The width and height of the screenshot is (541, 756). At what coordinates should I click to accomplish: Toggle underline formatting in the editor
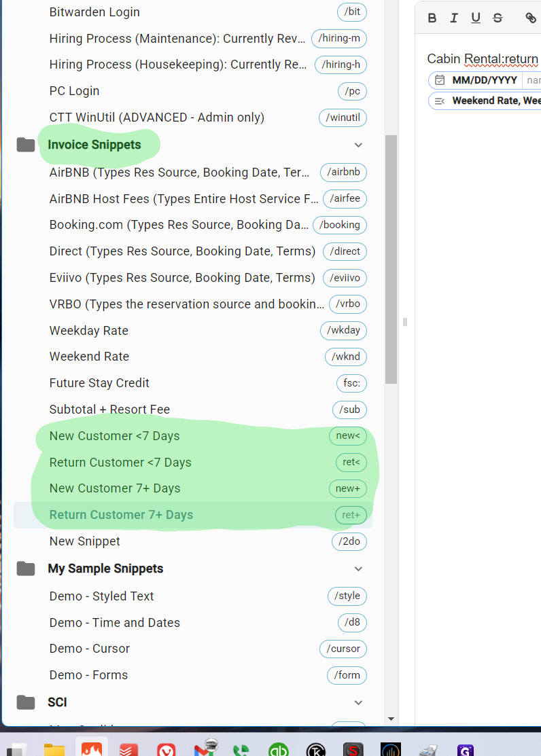point(476,18)
